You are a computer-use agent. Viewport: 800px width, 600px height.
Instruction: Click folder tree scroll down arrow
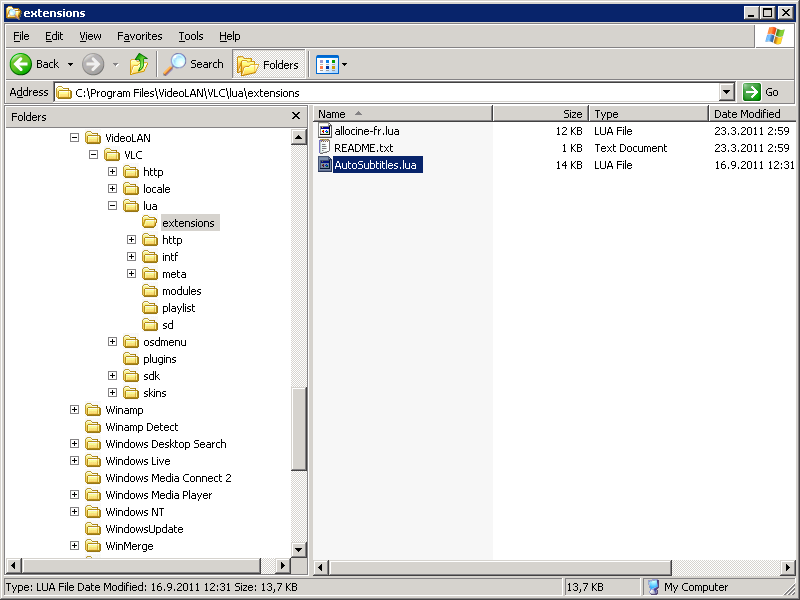coord(298,549)
